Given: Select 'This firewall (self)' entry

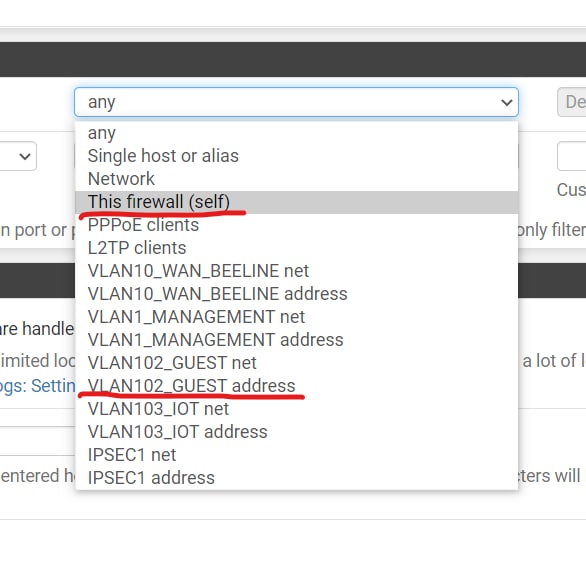Looking at the screenshot, I should coord(296,202).
